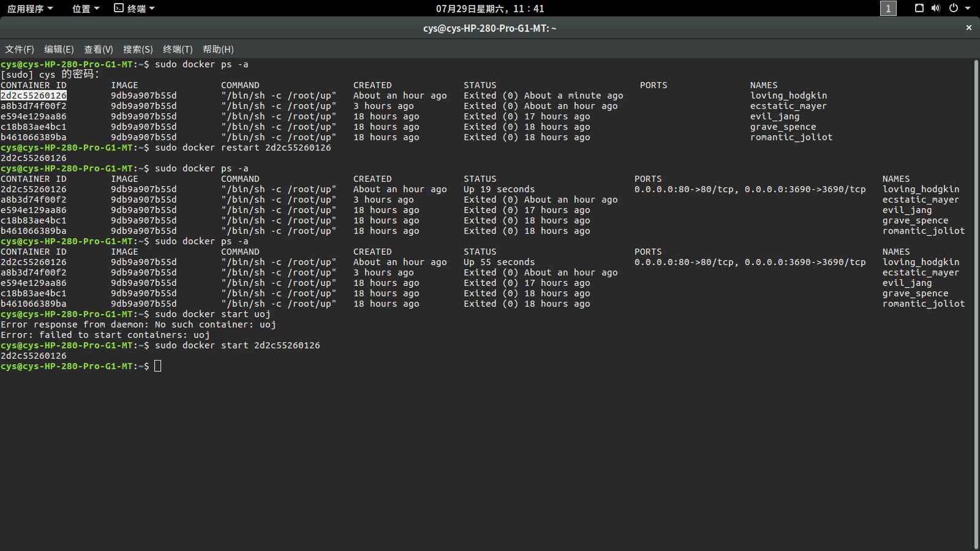
Task: Click c18b83ae4bc1 in the first listing
Action: coord(34,127)
